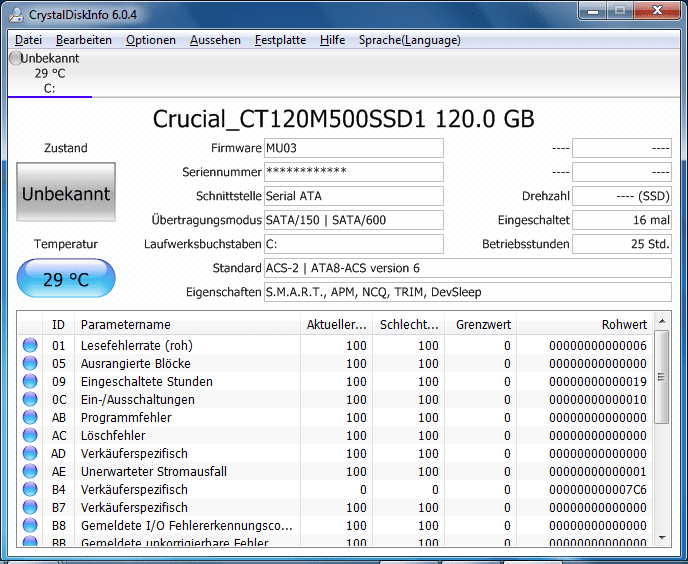Click status orb of Eingeschaltete Stunden row
This screenshot has height=564, width=688.
click(30, 381)
